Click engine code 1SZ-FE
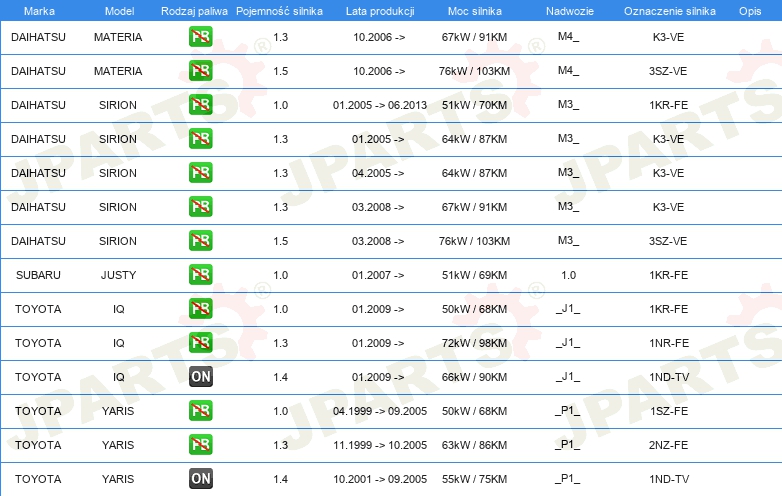782x496 pixels. tap(669, 411)
